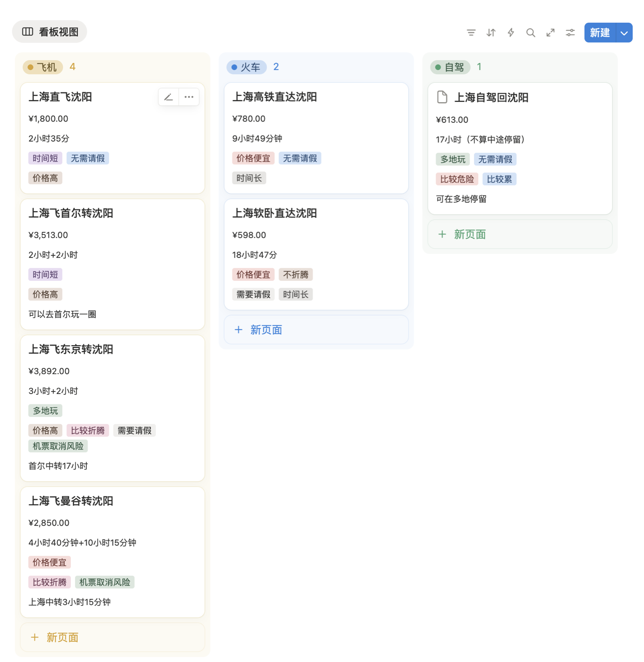Open the sort options icon
This screenshot has width=644, height=662.
tap(491, 33)
